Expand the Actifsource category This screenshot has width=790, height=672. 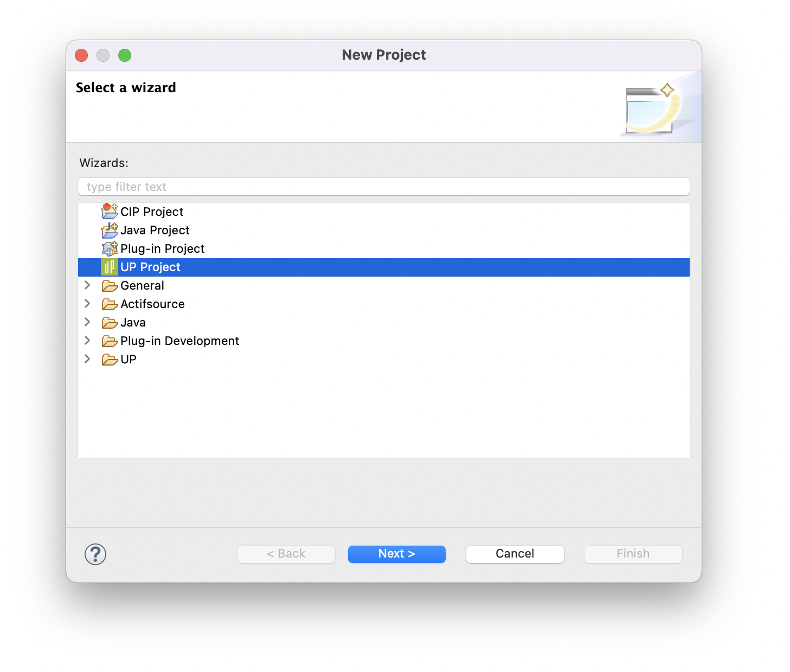pyautogui.click(x=87, y=304)
